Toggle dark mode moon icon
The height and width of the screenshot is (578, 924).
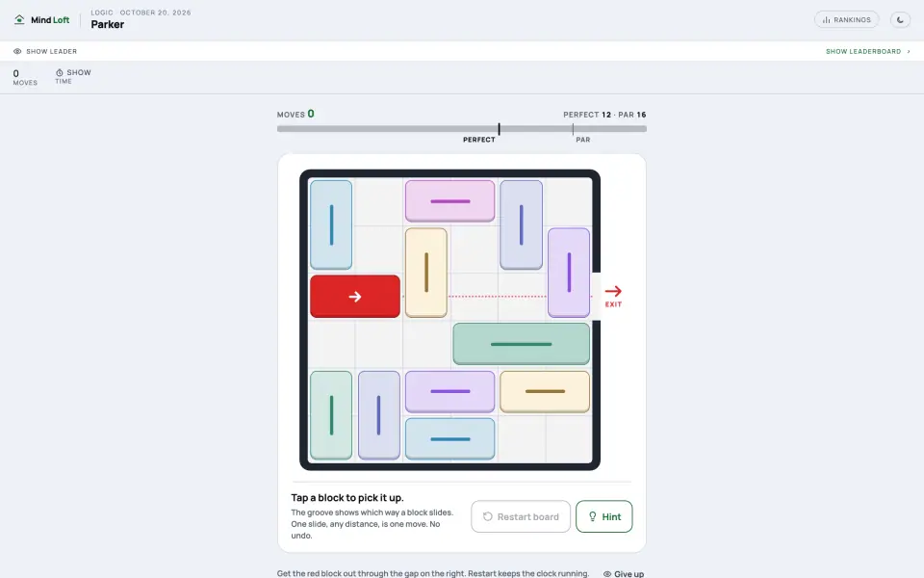point(900,19)
